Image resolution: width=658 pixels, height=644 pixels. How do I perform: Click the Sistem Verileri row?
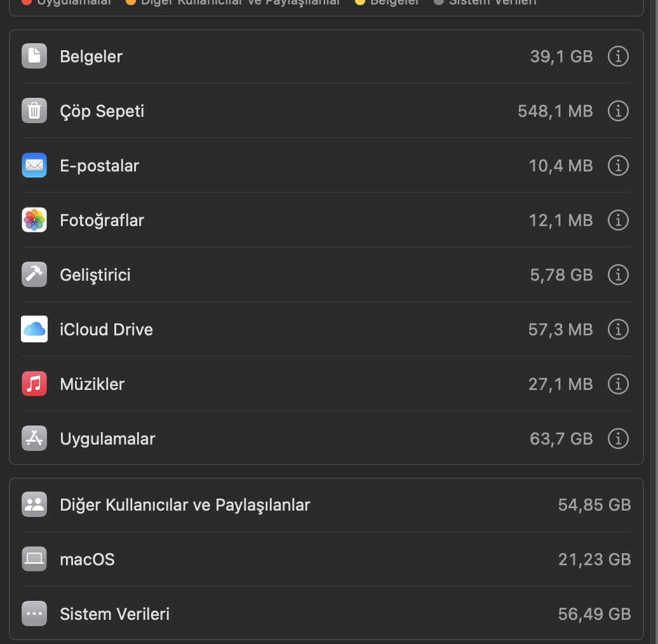pyautogui.click(x=326, y=614)
